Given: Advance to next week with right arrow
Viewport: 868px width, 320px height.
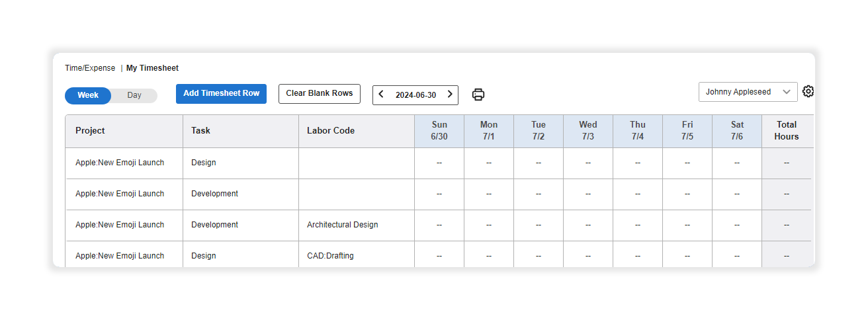Looking at the screenshot, I should (x=450, y=95).
